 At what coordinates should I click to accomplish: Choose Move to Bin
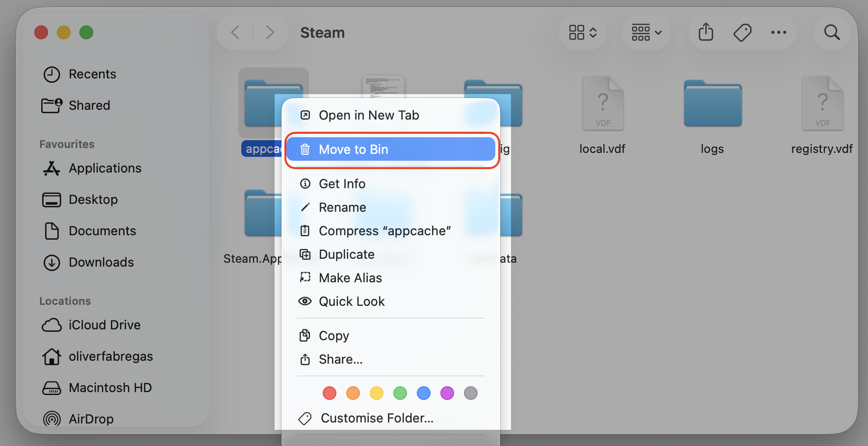(391, 149)
